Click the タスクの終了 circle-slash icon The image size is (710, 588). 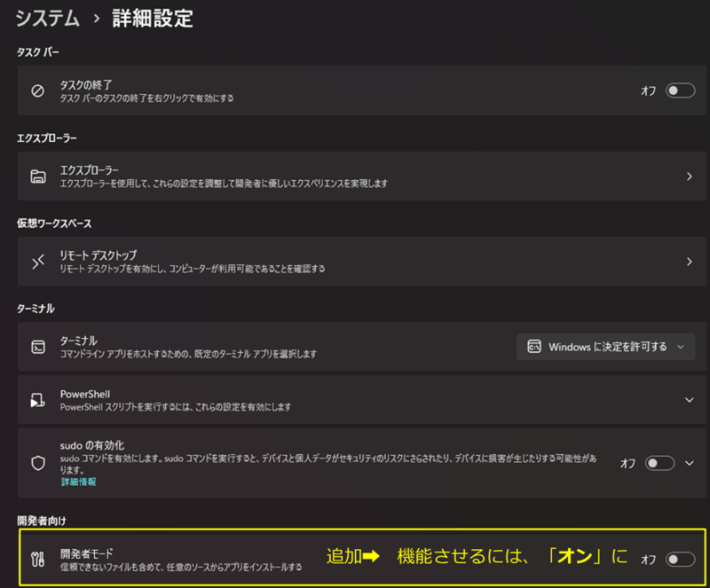coord(37,90)
